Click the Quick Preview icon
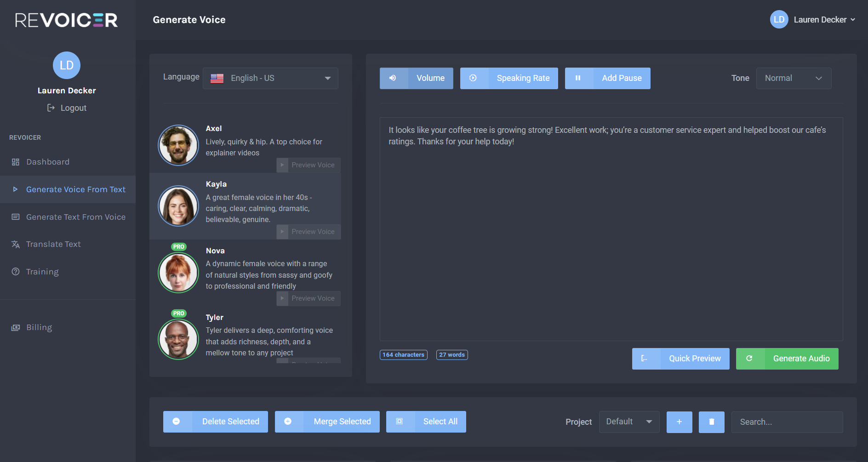Image resolution: width=868 pixels, height=462 pixels. (x=645, y=359)
